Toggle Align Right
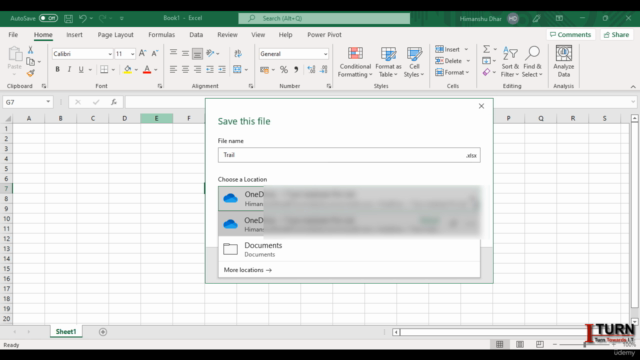 [x=198, y=70]
